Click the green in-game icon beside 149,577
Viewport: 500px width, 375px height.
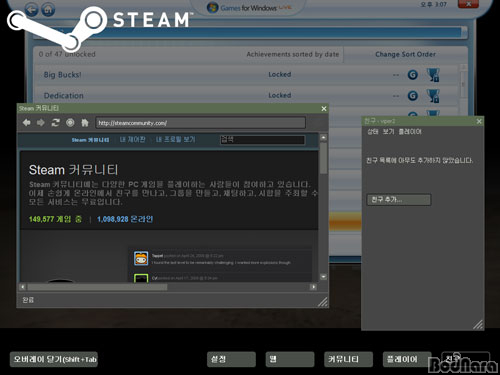click(78, 219)
